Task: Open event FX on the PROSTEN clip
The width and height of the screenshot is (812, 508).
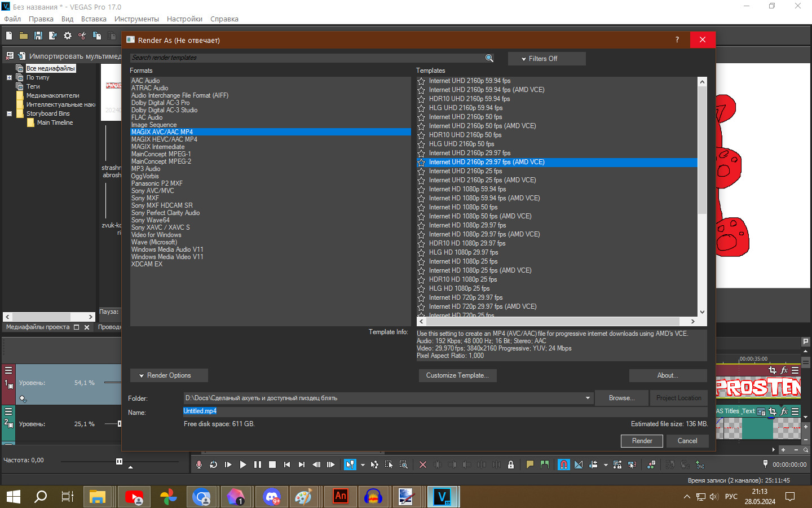Action: [784, 370]
